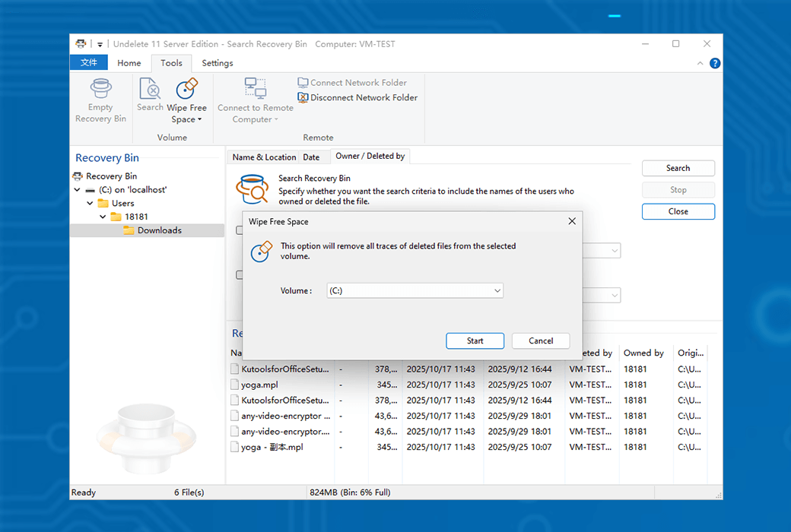The image size is (791, 532).
Task: Click the Wipe Free Space disc icon
Action: pos(186,89)
